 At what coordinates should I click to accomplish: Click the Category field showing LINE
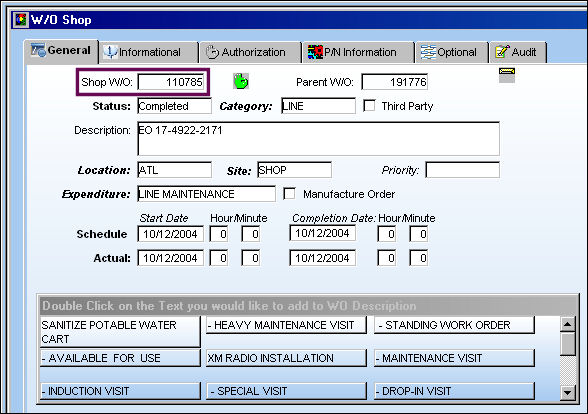318,106
